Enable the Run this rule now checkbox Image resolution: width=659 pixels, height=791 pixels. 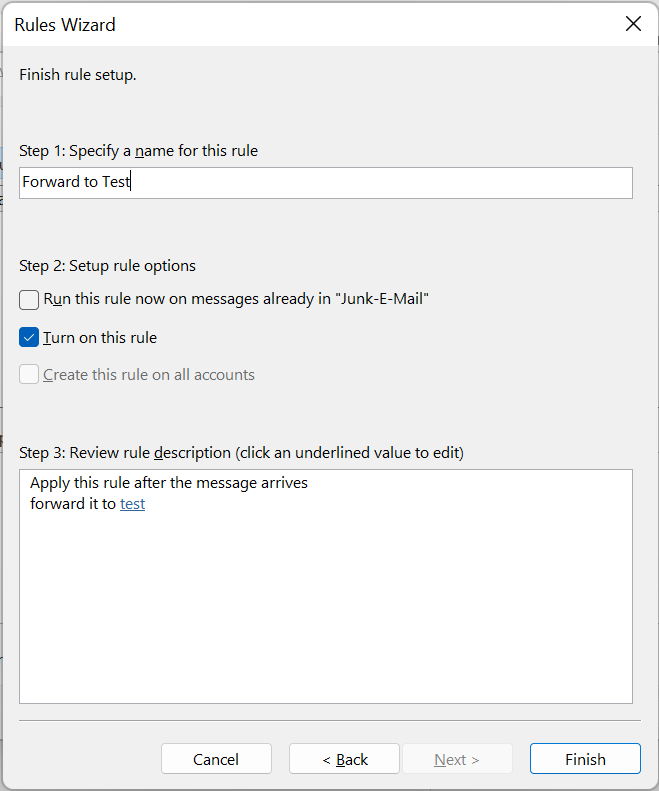[29, 300]
